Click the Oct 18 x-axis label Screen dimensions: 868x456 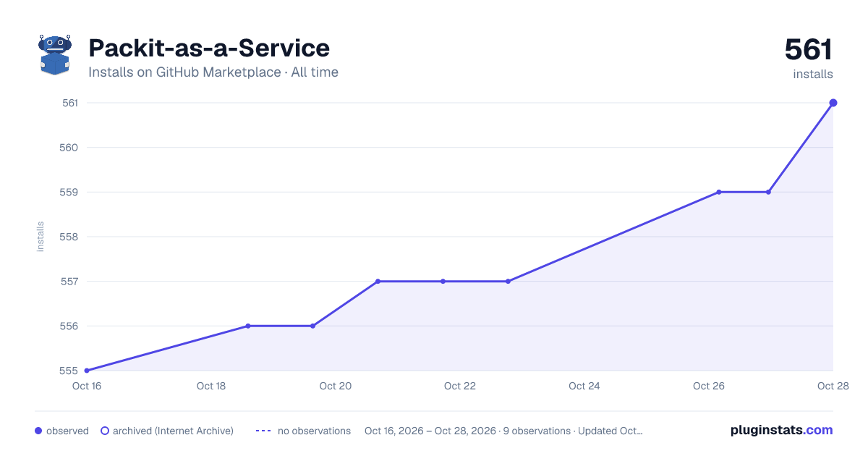tap(211, 386)
